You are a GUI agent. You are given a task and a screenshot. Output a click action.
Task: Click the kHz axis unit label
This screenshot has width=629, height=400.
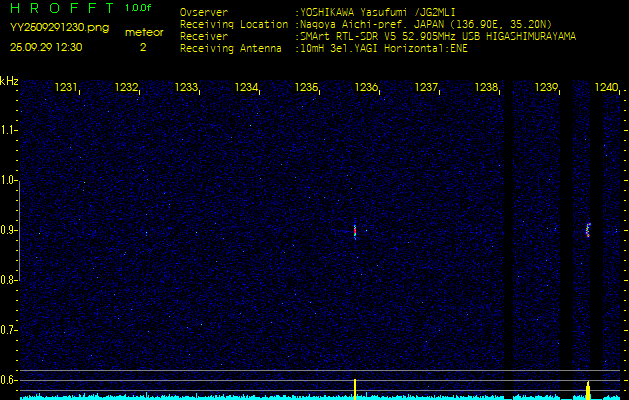click(x=9, y=80)
